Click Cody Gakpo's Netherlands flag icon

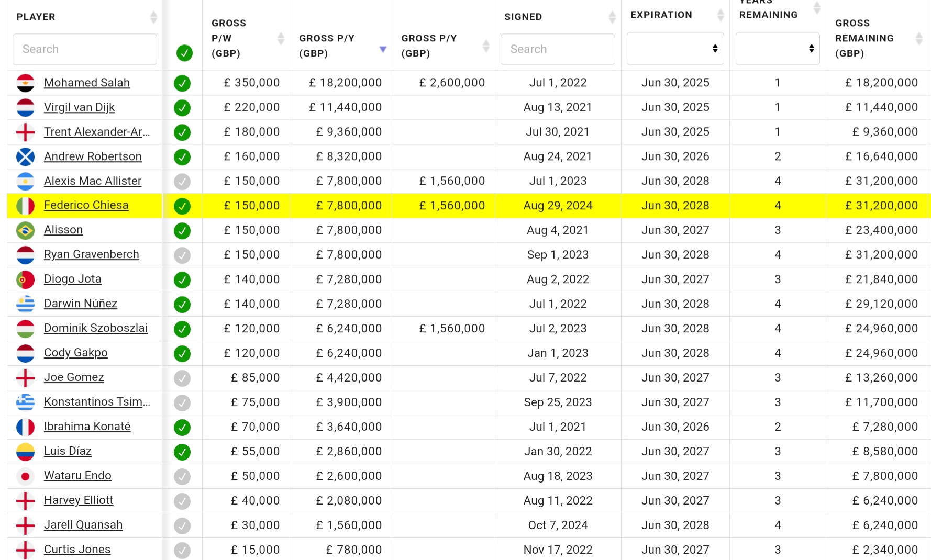25,353
